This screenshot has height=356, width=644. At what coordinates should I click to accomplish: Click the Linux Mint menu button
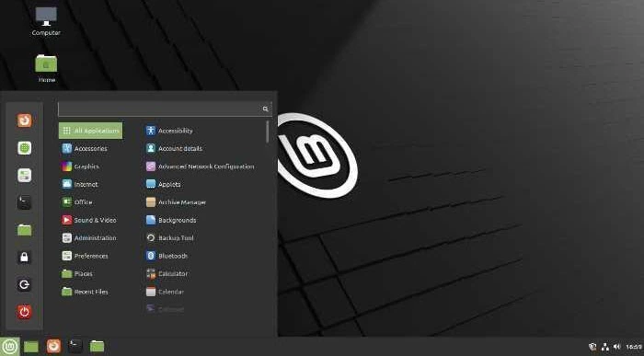(9, 347)
